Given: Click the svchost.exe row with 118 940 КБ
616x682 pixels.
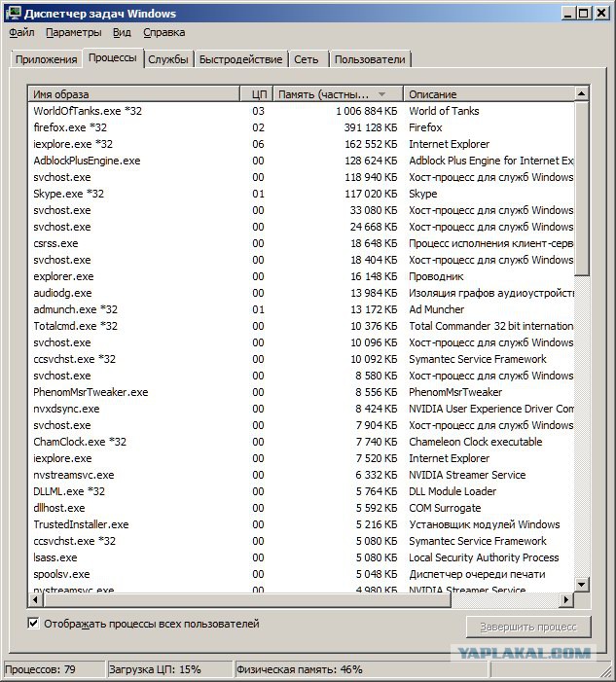Looking at the screenshot, I should pos(301,177).
